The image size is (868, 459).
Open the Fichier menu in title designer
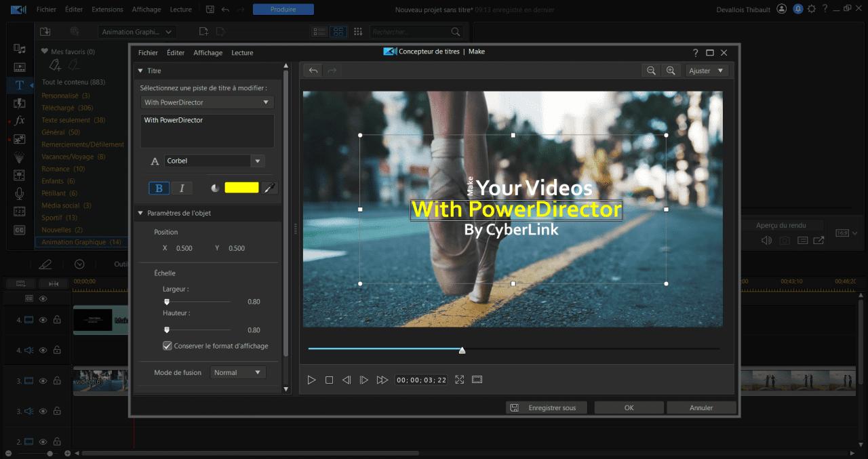coord(148,53)
